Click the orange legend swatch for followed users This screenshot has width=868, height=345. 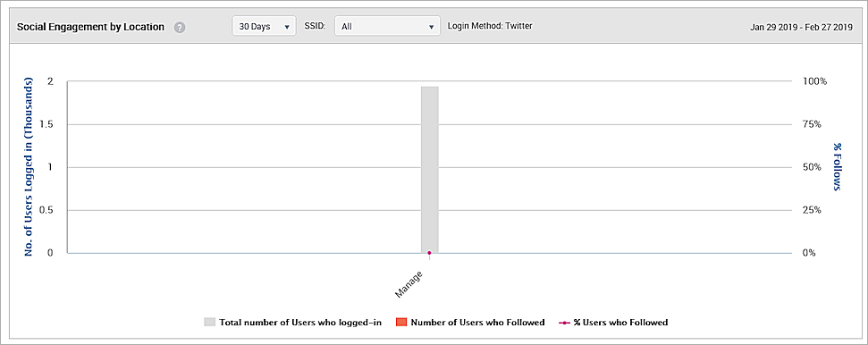[x=401, y=323]
